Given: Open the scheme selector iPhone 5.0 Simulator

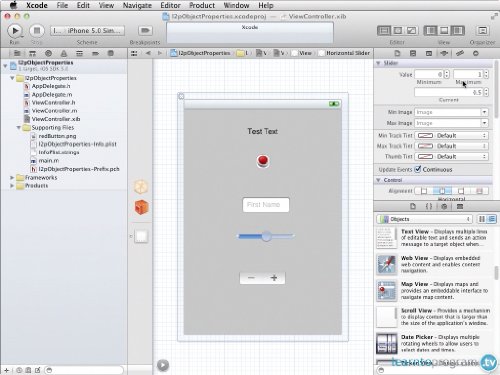Looking at the screenshot, I should pos(88,31).
